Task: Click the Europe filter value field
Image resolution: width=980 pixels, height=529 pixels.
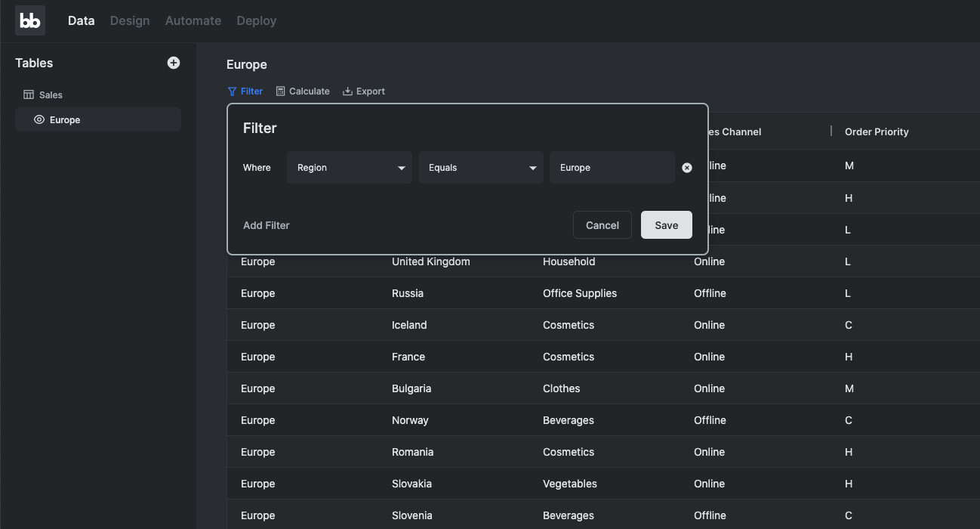Action: point(612,168)
